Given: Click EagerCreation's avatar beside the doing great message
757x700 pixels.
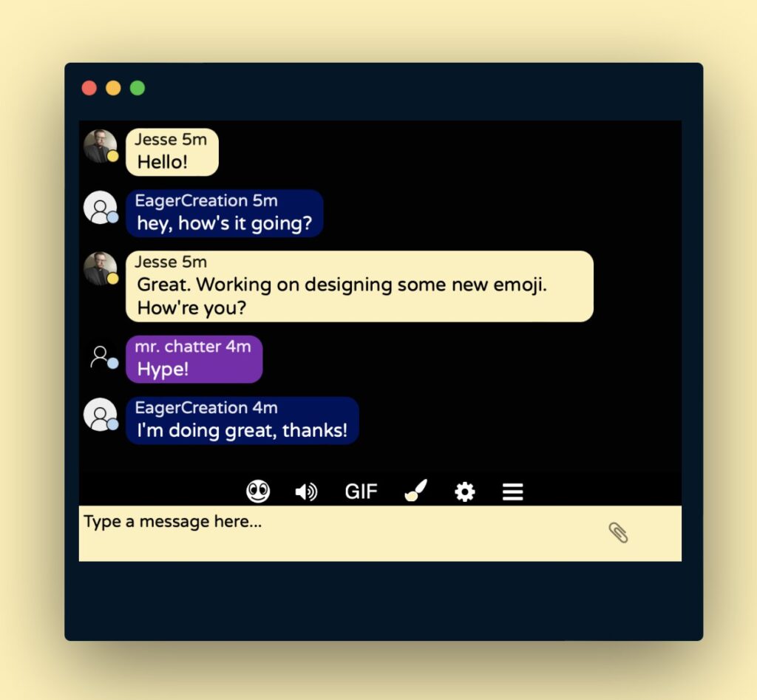Looking at the screenshot, I should tap(101, 415).
